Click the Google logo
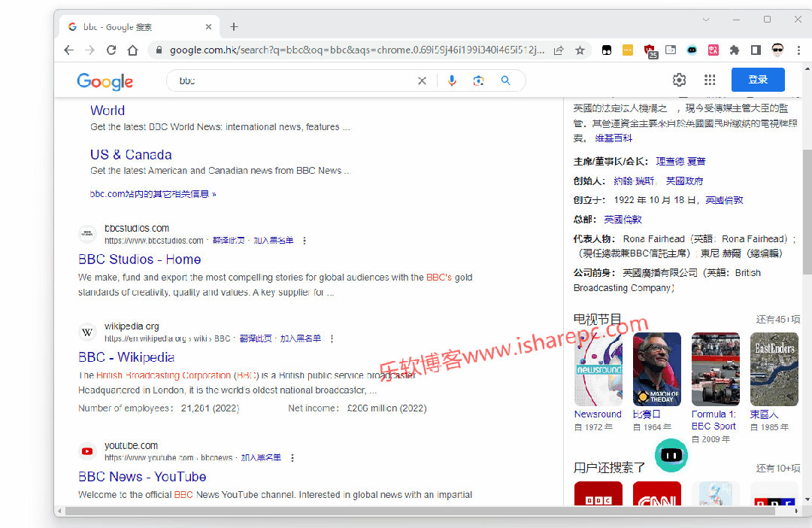 click(x=105, y=81)
